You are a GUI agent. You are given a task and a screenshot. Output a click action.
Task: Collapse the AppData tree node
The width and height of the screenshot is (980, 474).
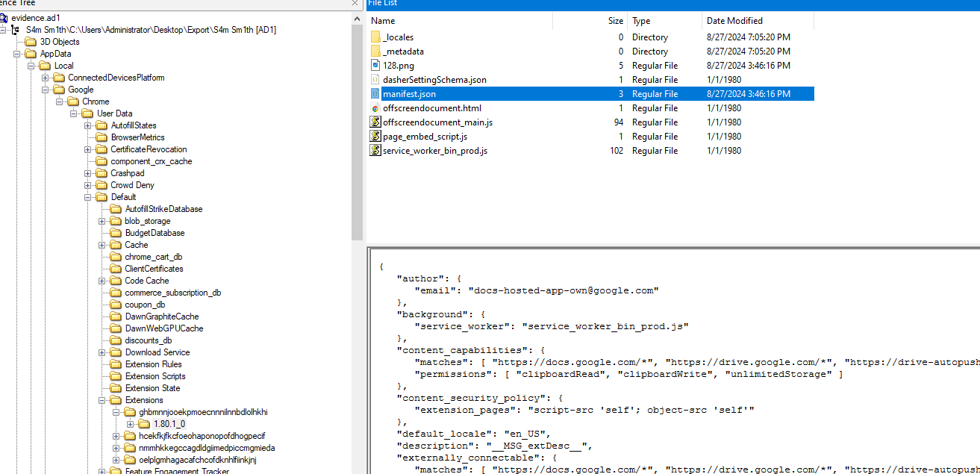click(x=16, y=54)
